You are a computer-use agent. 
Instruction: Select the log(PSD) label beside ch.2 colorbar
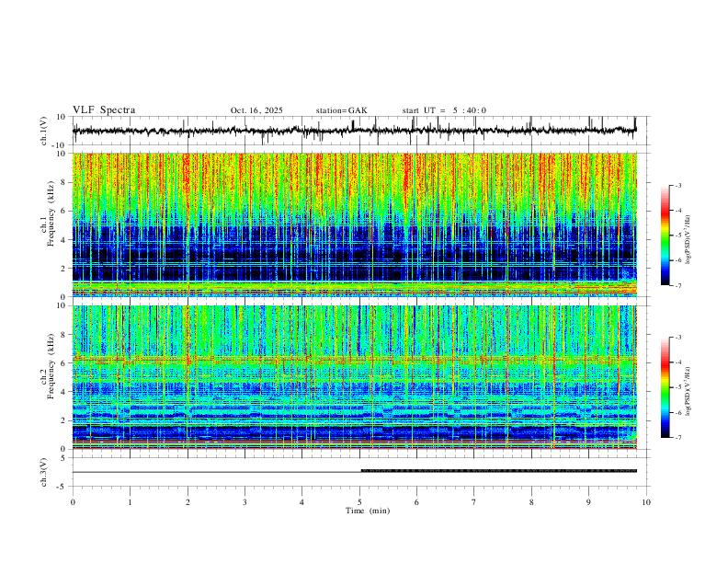(x=688, y=392)
